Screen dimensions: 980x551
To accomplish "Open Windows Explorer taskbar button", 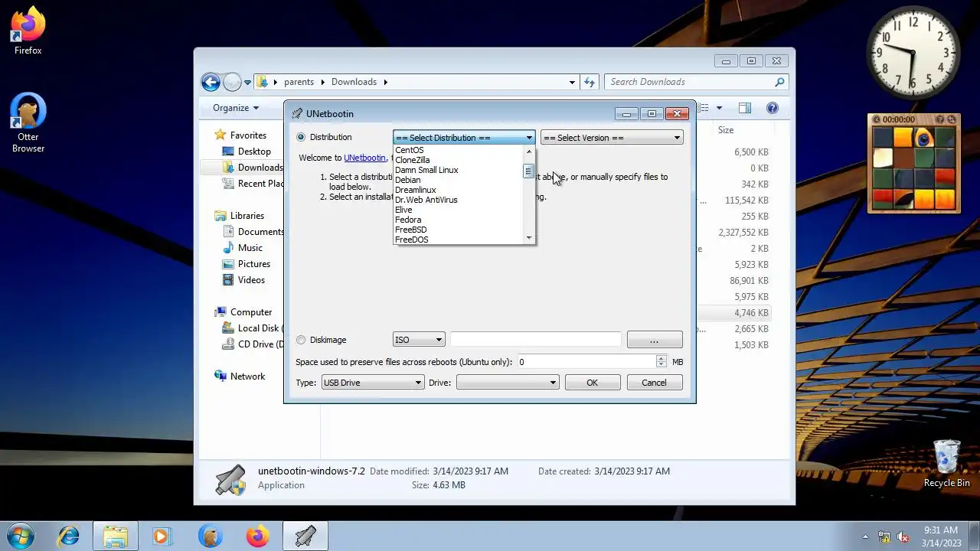I will coord(116,536).
